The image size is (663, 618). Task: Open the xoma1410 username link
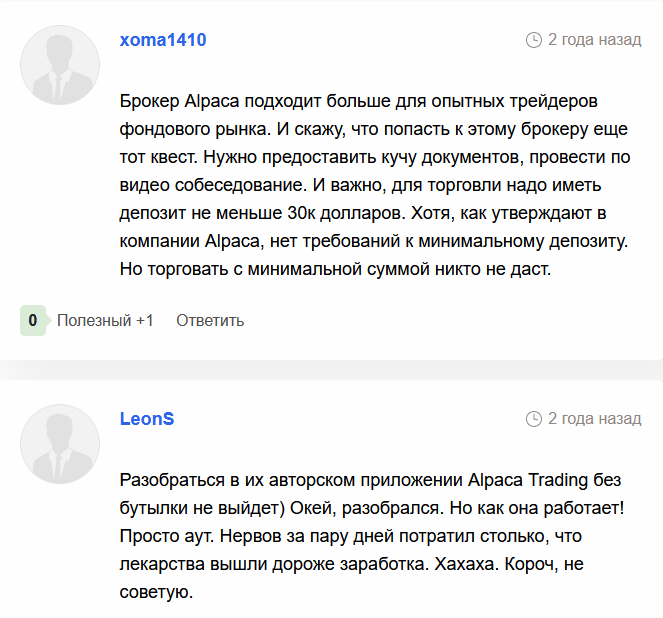163,40
